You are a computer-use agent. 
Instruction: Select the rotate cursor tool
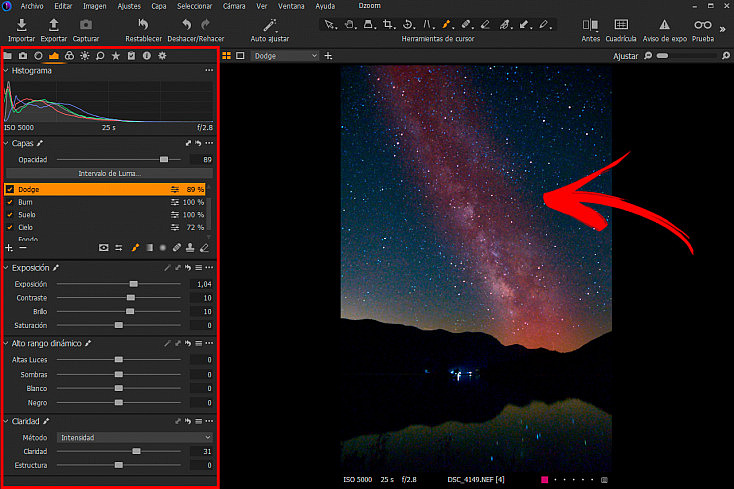click(408, 24)
